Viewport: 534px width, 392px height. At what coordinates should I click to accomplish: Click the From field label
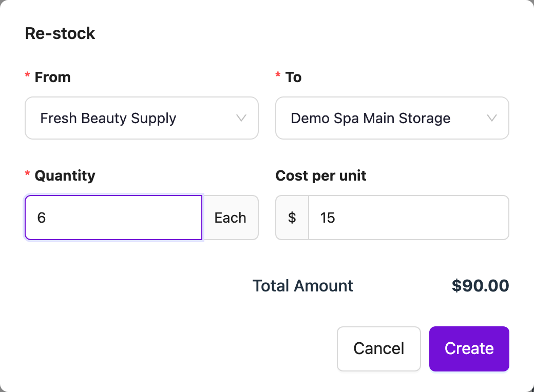[52, 77]
